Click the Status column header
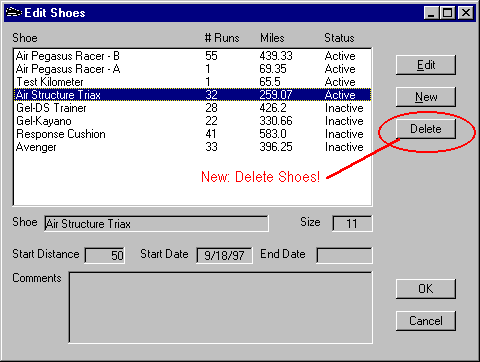The width and height of the screenshot is (480, 362). (x=339, y=38)
